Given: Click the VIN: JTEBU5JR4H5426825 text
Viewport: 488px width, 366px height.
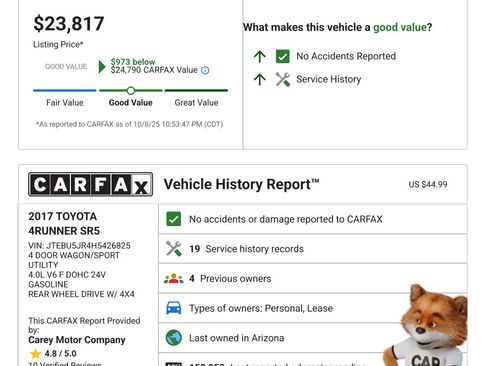Looking at the screenshot, I should pyautogui.click(x=79, y=246).
